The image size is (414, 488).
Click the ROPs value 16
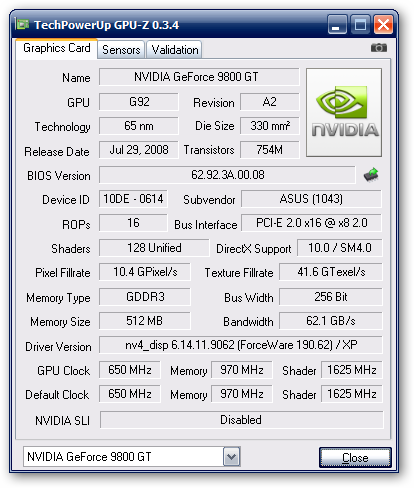pos(133,223)
